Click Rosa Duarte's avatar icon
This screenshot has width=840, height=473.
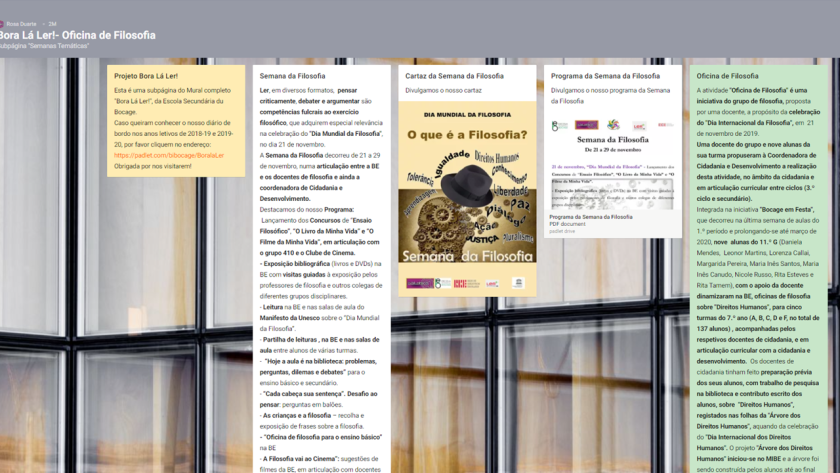coord(2,23)
